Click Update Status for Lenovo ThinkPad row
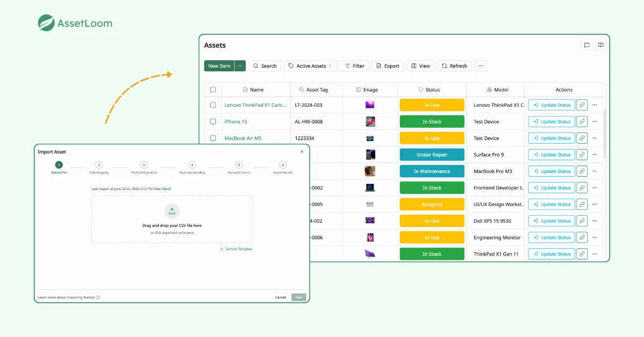The height and width of the screenshot is (337, 644). coord(552,105)
